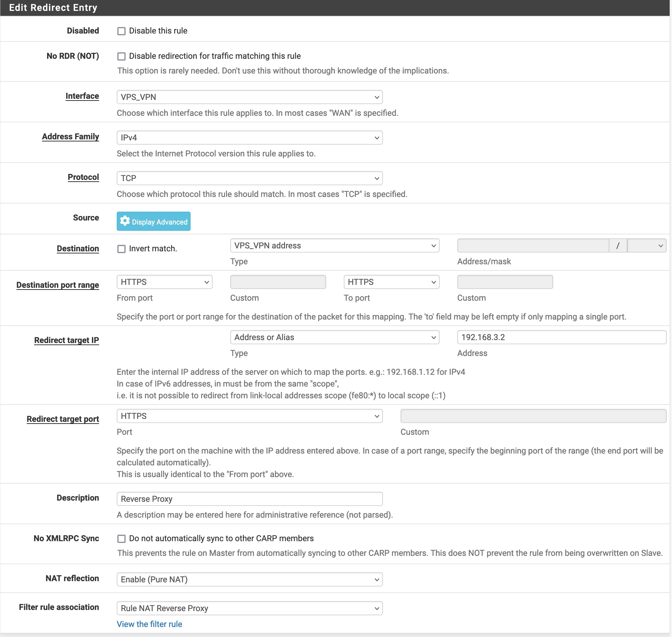
Task: Open the Destination type VPS_VPN address dropdown
Action: 334,245
